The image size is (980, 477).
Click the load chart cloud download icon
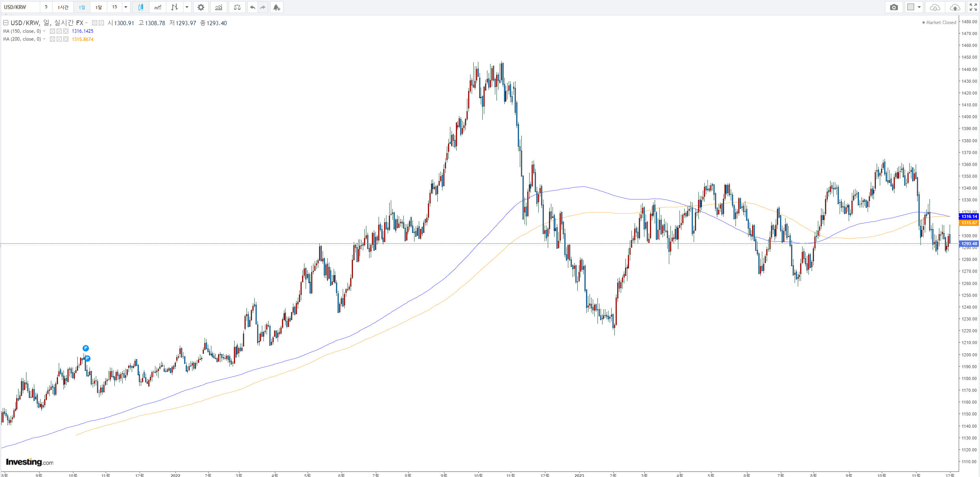(935, 7)
